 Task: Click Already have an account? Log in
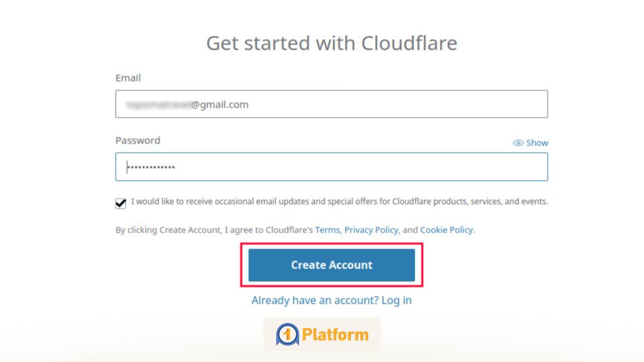tap(332, 300)
